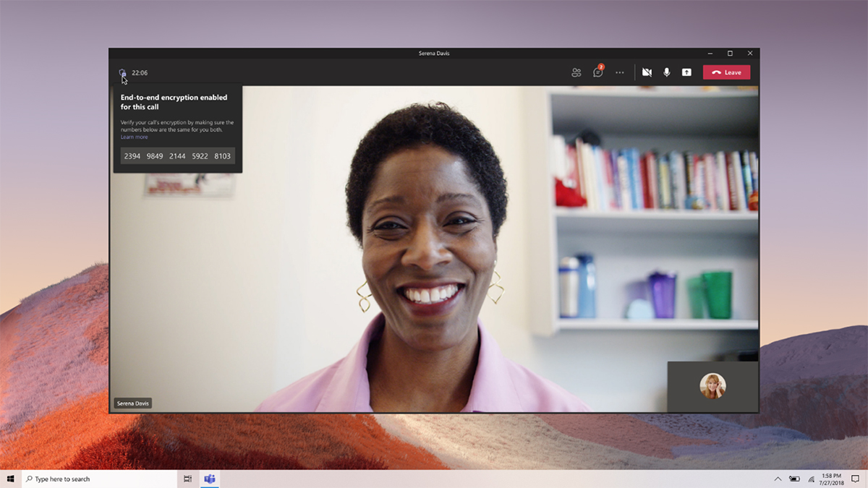Open meeting chat with 2 unread messages
The image size is (868, 488).
pos(597,72)
